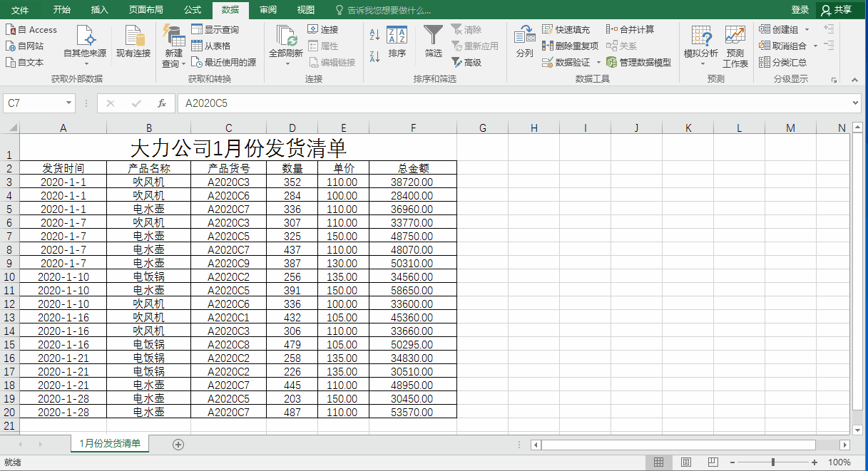The width and height of the screenshot is (868, 471).
Task: Expand the 创建组 dropdown arrow
Action: pyautogui.click(x=807, y=30)
